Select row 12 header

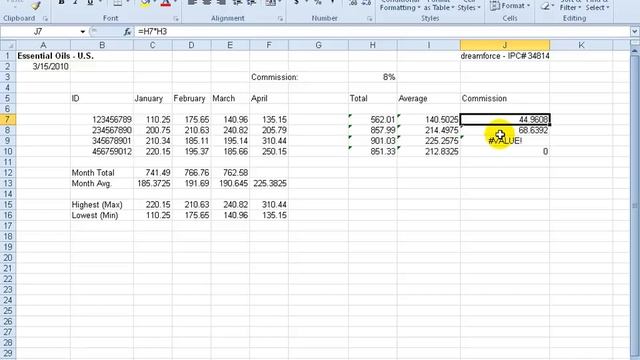8,173
